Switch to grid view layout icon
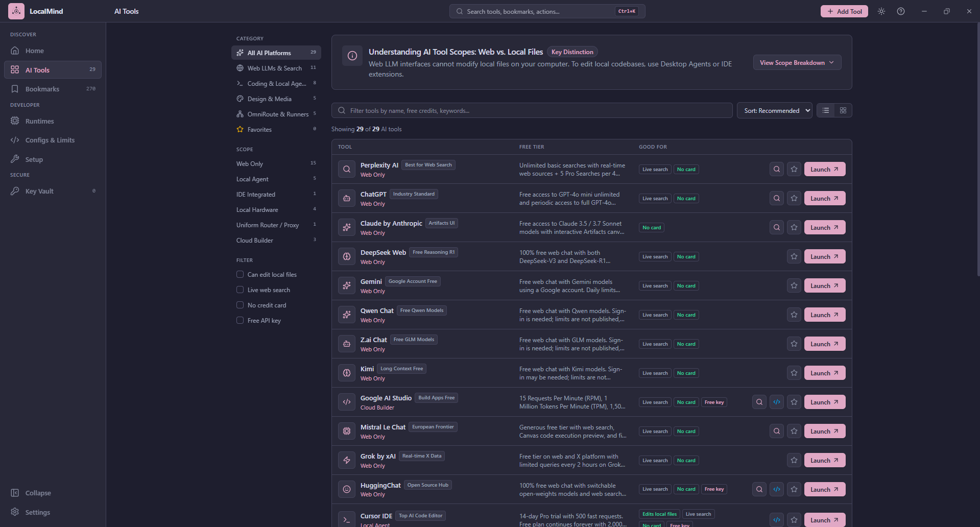The height and width of the screenshot is (527, 980). pos(843,110)
